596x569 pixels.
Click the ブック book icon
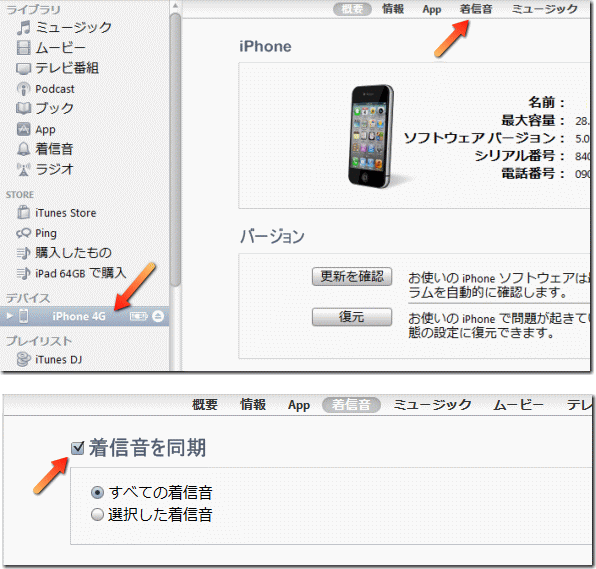point(24,108)
